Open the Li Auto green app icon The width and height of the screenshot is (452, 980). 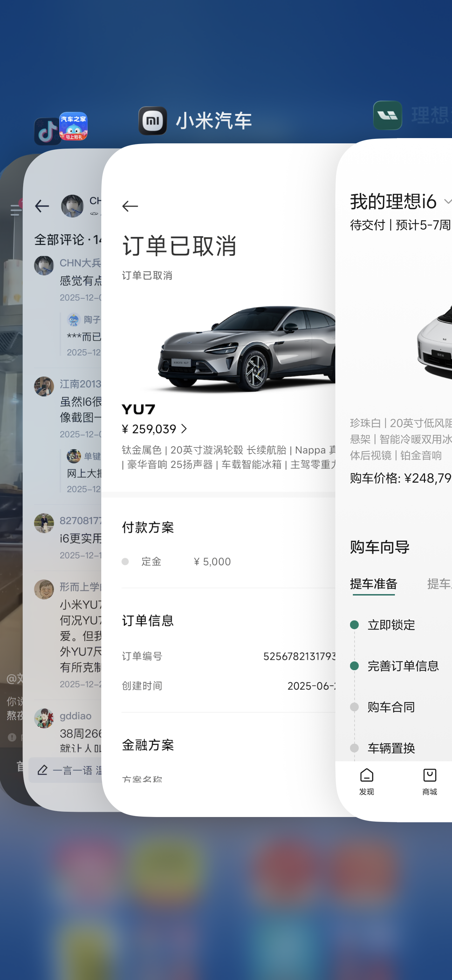click(388, 115)
